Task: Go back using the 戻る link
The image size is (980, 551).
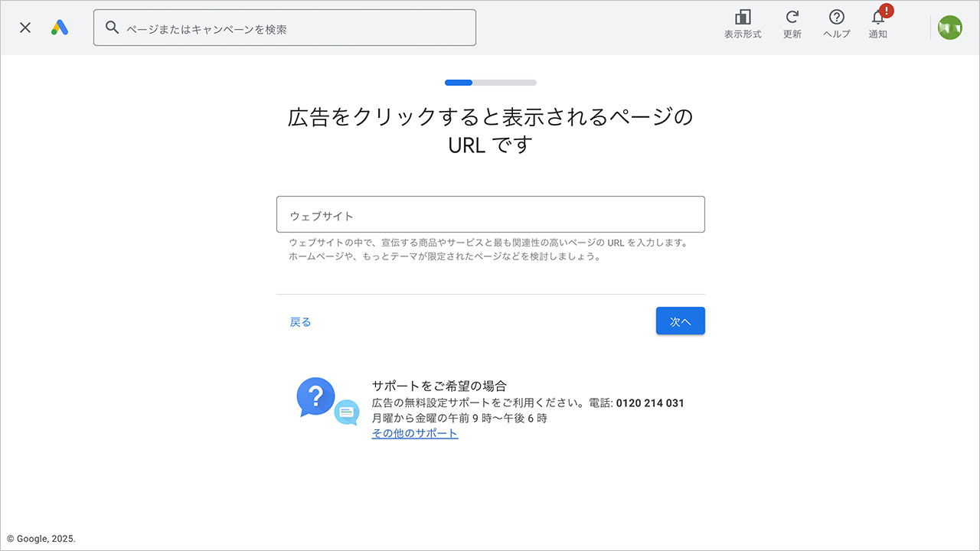Action: pos(300,321)
